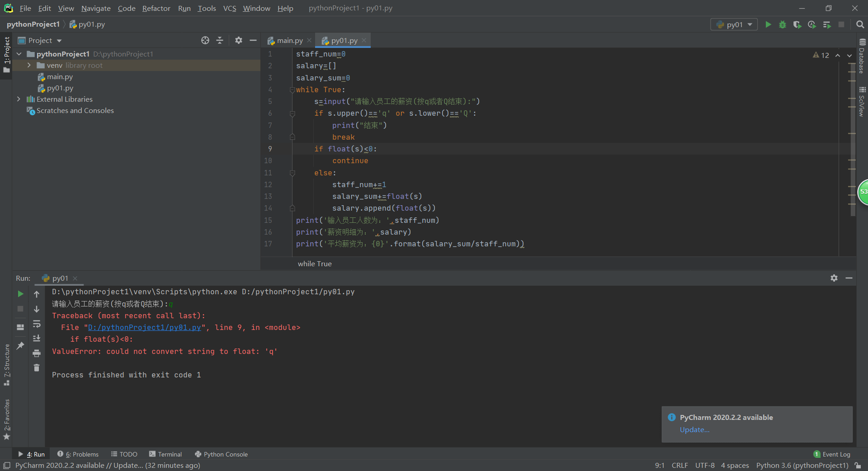Toggle soft-wrap in Run console
The height and width of the screenshot is (471, 868).
click(x=37, y=324)
